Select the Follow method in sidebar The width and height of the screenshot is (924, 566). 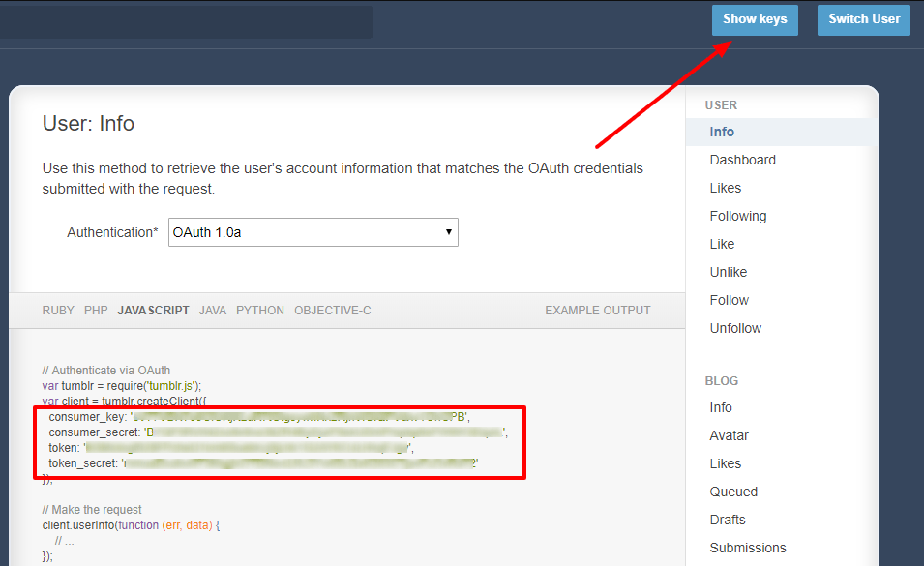(729, 300)
